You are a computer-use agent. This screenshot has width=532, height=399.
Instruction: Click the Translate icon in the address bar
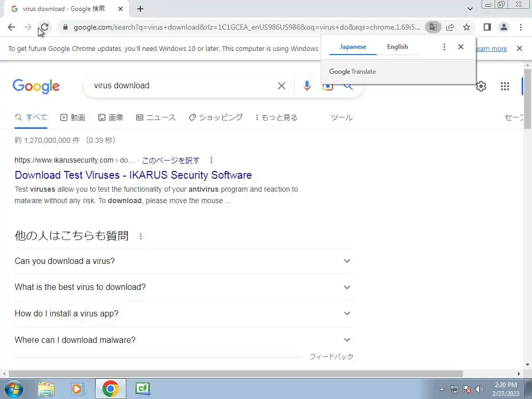click(433, 27)
